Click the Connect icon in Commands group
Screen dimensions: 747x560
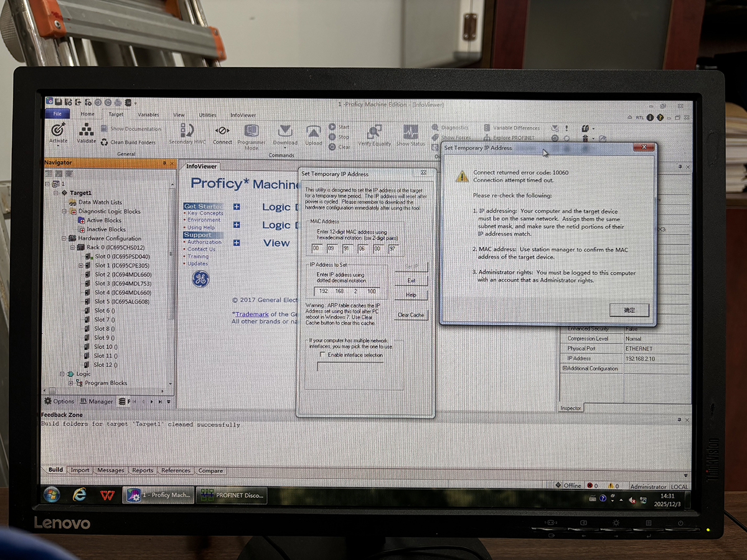[222, 131]
